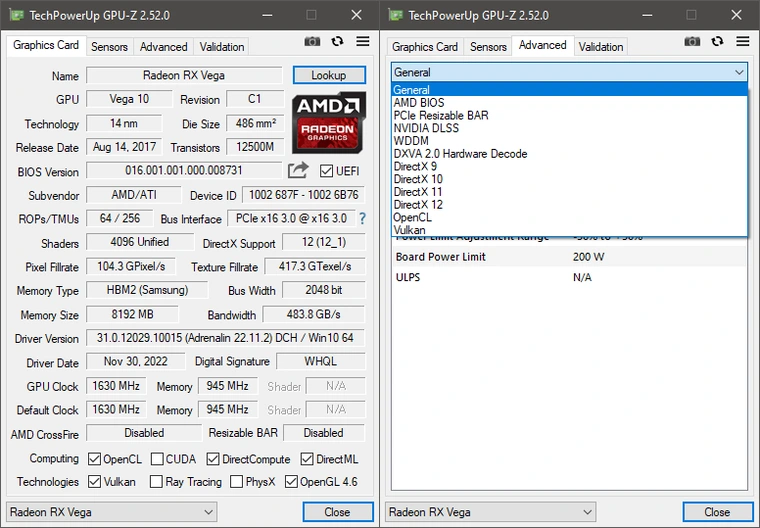The width and height of the screenshot is (760, 528).
Task: Select DirectX 12 option
Action: point(569,205)
